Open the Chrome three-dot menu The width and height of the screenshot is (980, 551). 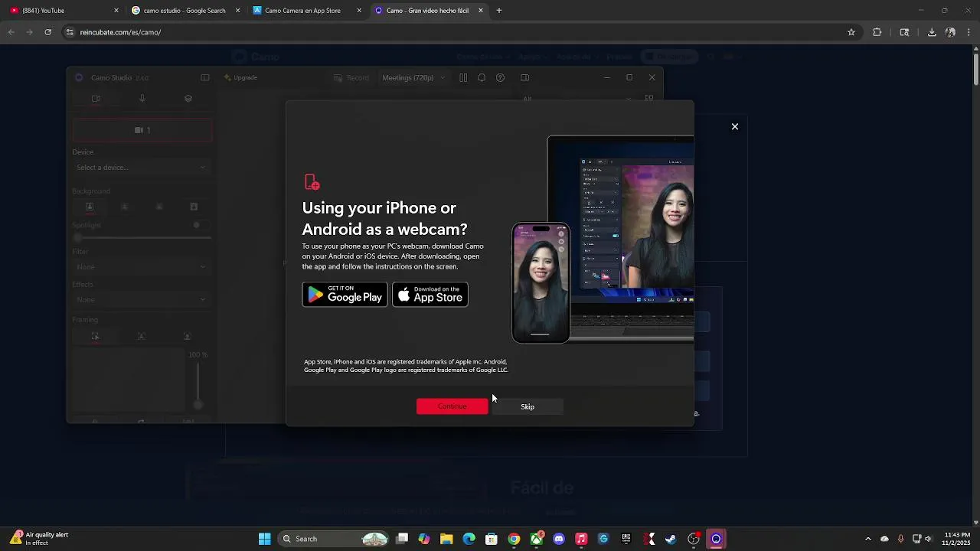point(969,32)
